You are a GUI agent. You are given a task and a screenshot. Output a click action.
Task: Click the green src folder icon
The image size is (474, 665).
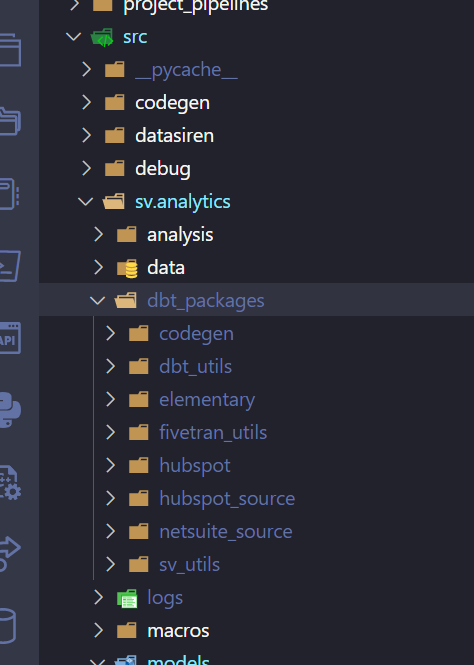click(x=102, y=37)
